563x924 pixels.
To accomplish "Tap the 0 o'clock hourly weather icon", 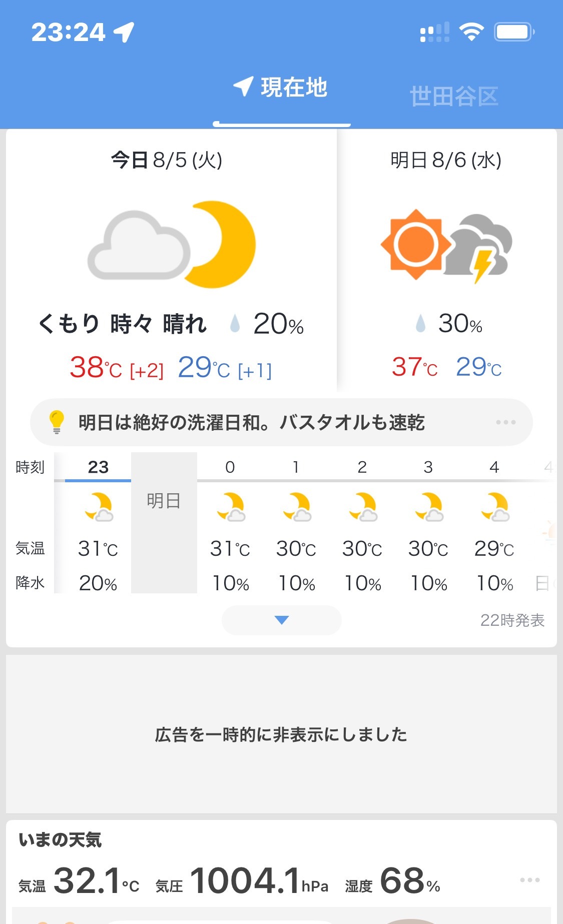I will pos(230,507).
